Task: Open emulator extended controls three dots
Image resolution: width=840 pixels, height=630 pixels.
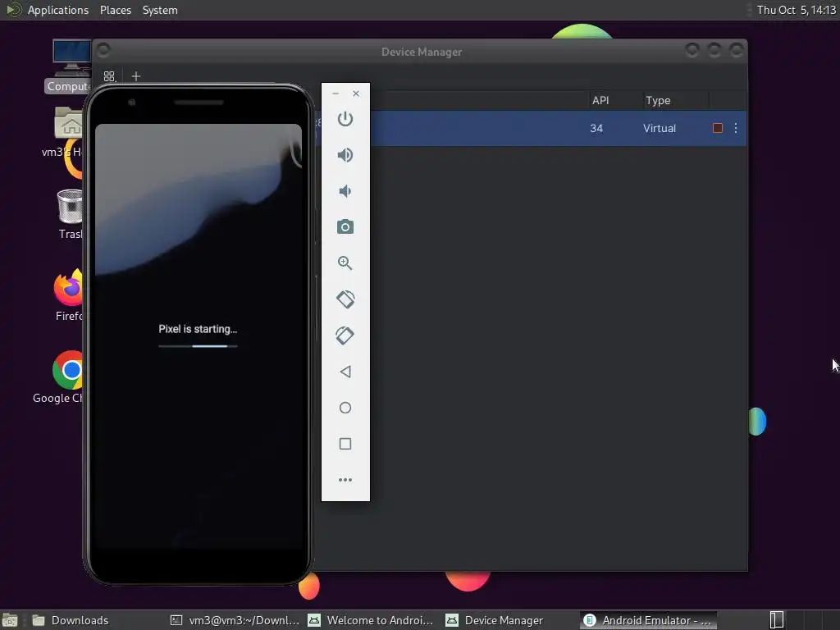Action: [x=345, y=479]
